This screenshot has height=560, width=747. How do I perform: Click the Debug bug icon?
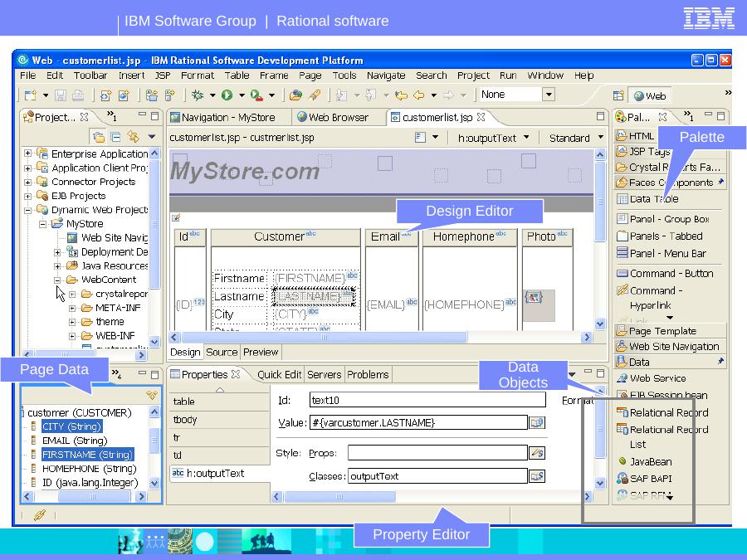point(198,95)
